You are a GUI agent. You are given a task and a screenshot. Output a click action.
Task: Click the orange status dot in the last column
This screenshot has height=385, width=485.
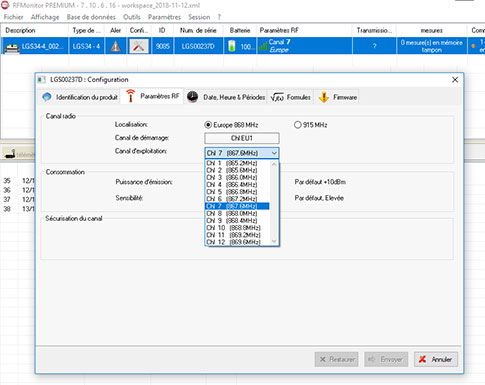[x=473, y=46]
